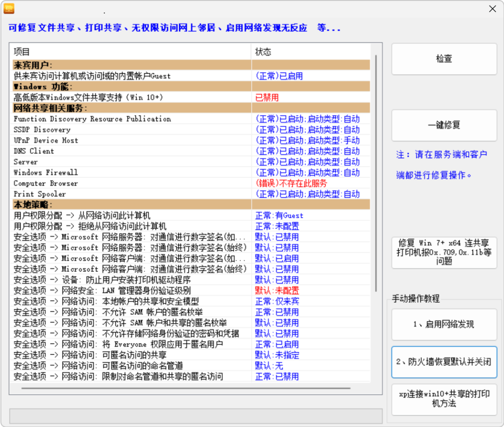The image size is (504, 427).
Task: Select the SSDP Discovery service row
Action: point(192,129)
